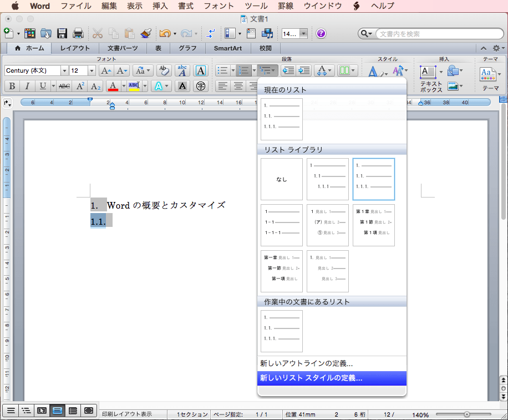The width and height of the screenshot is (508, 420).
Task: Toggle underline formatting
Action: tap(43, 86)
